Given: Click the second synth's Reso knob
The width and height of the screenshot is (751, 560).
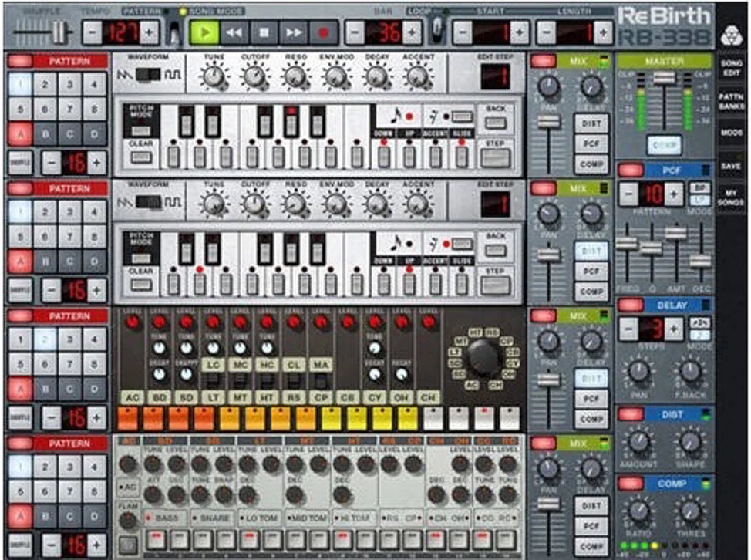Looking at the screenshot, I should [295, 204].
